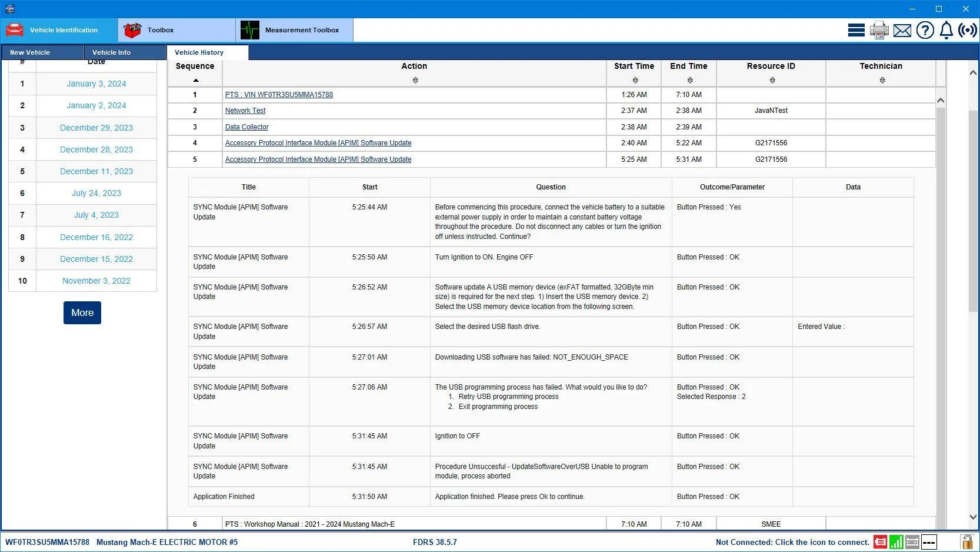
Task: Click the red Toolbox icon
Action: (132, 30)
